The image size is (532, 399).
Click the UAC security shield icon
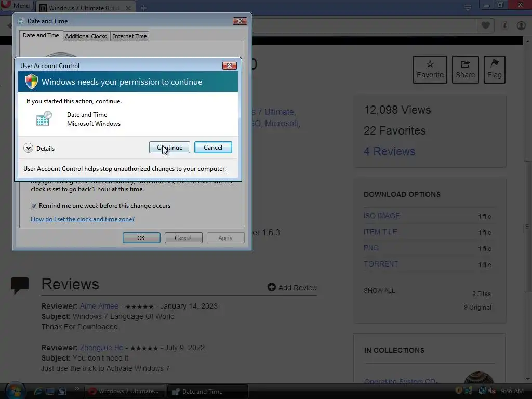click(x=32, y=82)
